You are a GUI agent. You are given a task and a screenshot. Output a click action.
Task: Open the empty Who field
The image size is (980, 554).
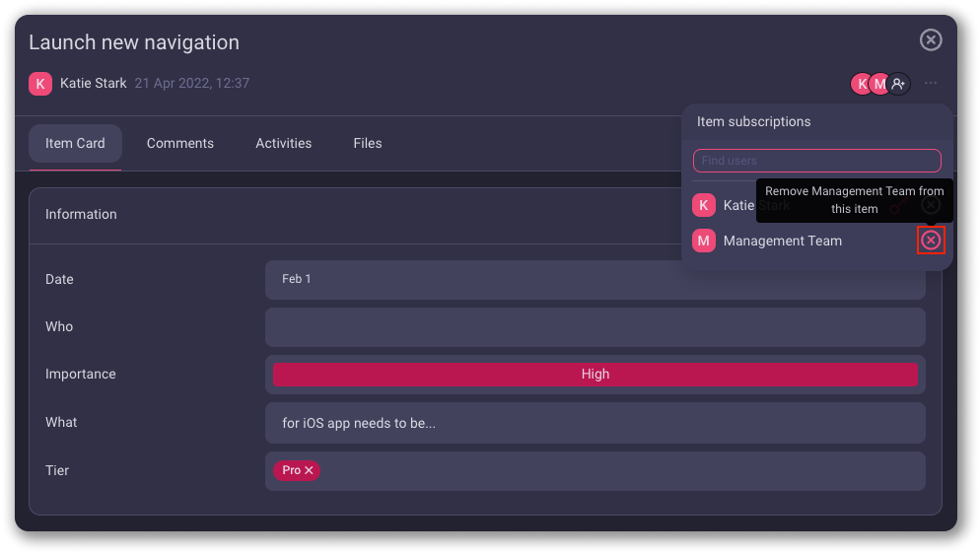click(595, 327)
